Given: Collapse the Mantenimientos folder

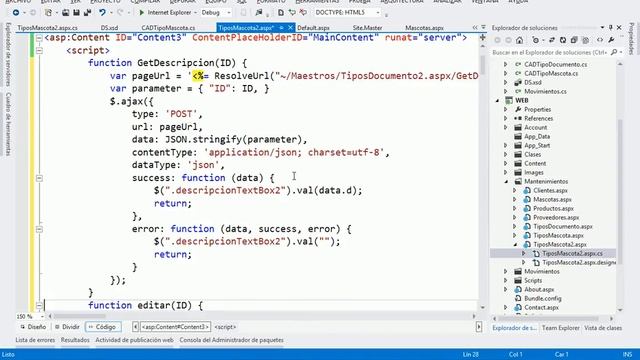Looking at the screenshot, I should 506,182.
